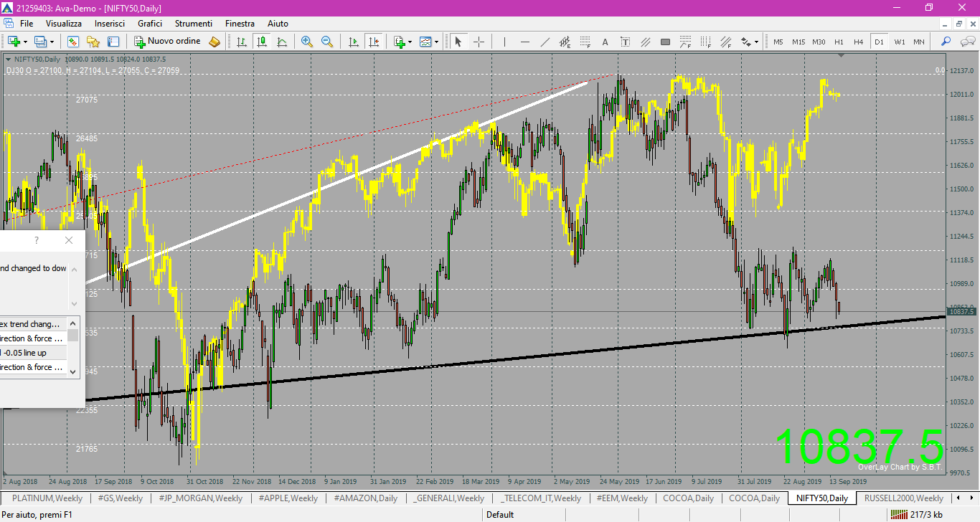Open the Grafici menu

click(x=150, y=24)
